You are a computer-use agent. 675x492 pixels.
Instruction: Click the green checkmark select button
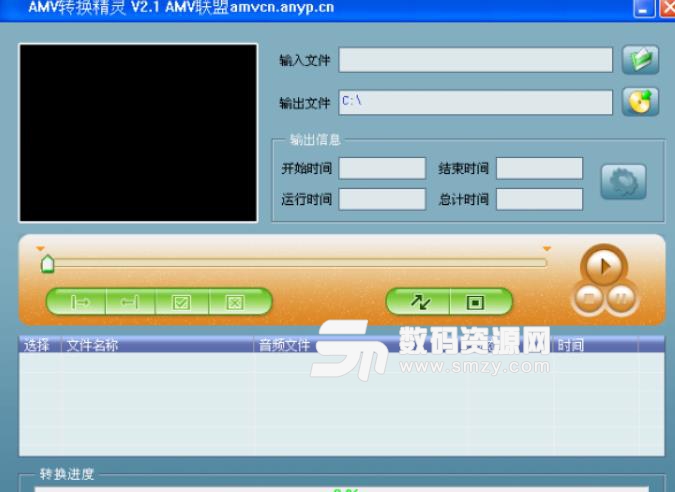(182, 302)
